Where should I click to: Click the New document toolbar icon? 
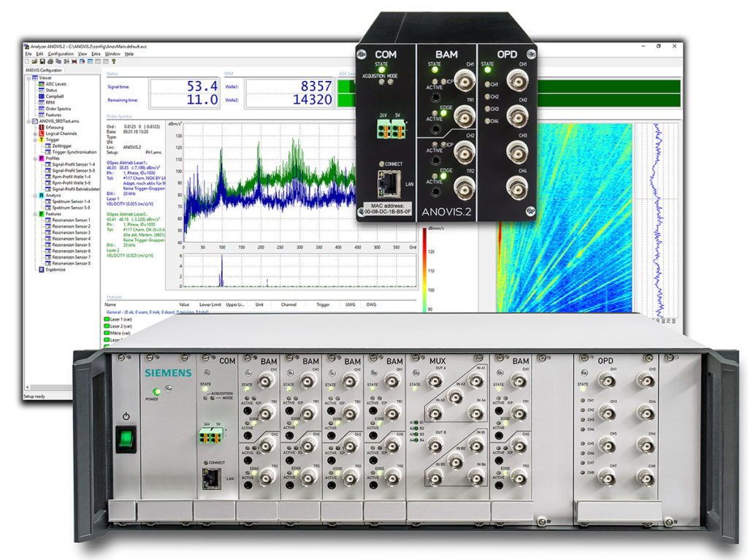pyautogui.click(x=26, y=61)
